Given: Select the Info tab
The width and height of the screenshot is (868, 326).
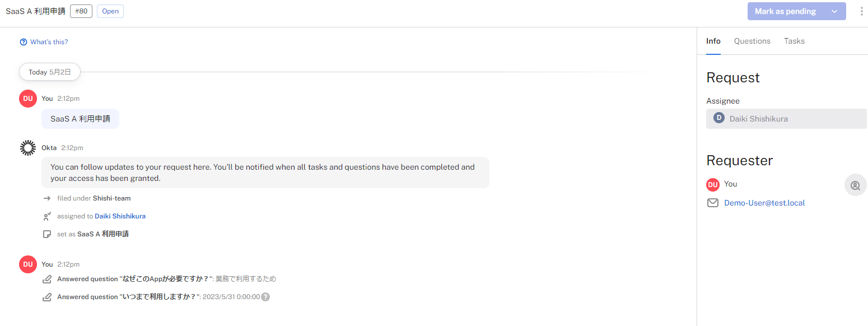Looking at the screenshot, I should tap(713, 41).
